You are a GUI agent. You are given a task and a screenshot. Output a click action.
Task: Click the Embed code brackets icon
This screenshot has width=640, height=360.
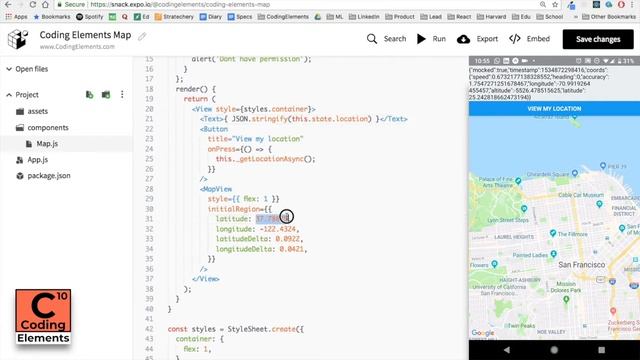[x=515, y=39]
